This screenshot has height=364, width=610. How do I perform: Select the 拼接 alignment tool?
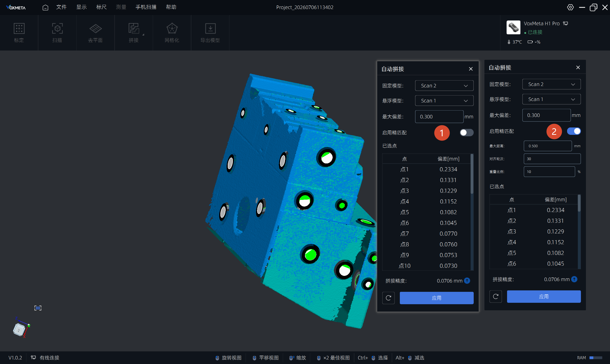coord(134,33)
